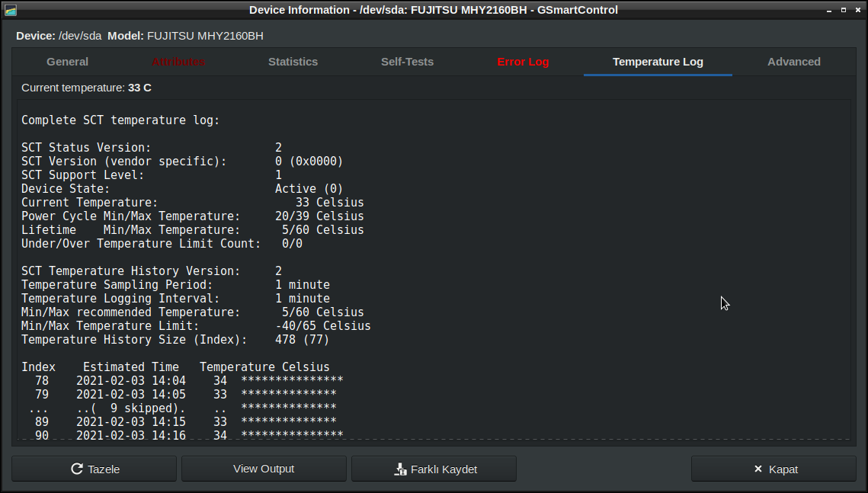Image resolution: width=868 pixels, height=493 pixels.
Task: Click the save-as icon on Farklı Kaydet
Action: tap(400, 469)
